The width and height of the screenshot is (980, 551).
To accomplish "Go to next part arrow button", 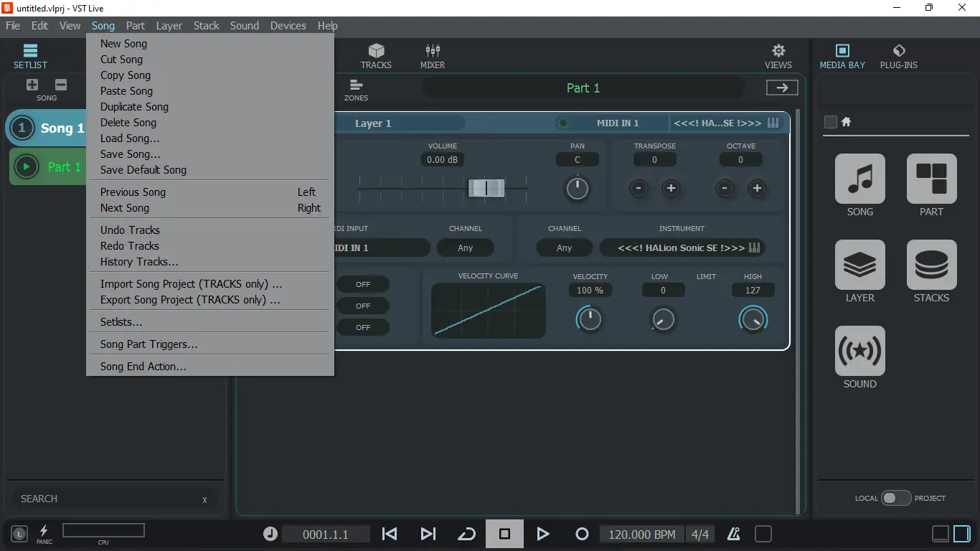I will [782, 88].
